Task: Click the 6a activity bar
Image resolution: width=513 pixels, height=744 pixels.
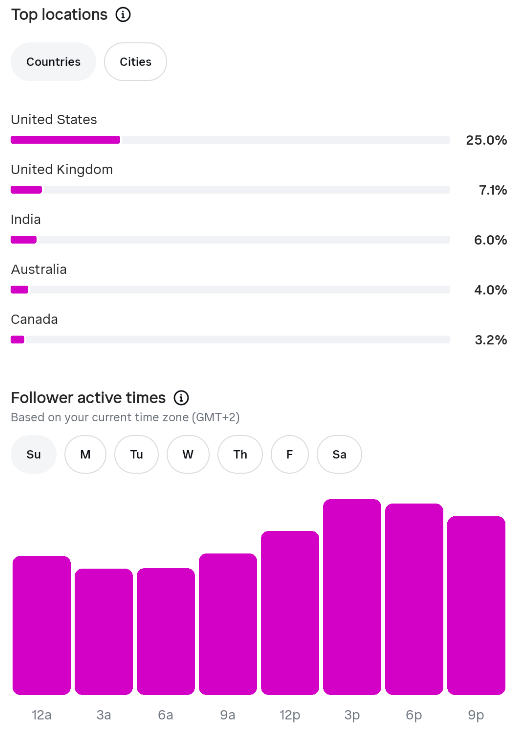Action: click(166, 631)
